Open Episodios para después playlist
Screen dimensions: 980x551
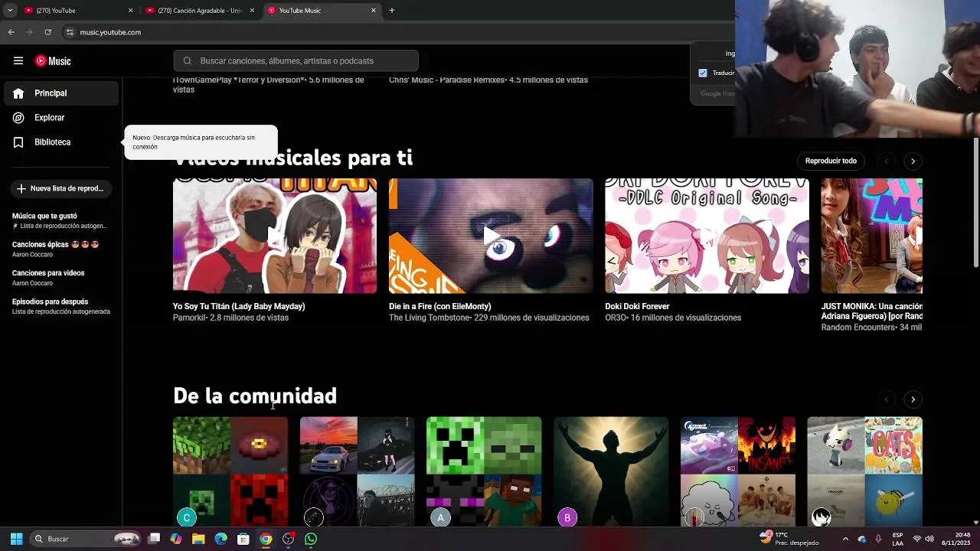point(61,306)
